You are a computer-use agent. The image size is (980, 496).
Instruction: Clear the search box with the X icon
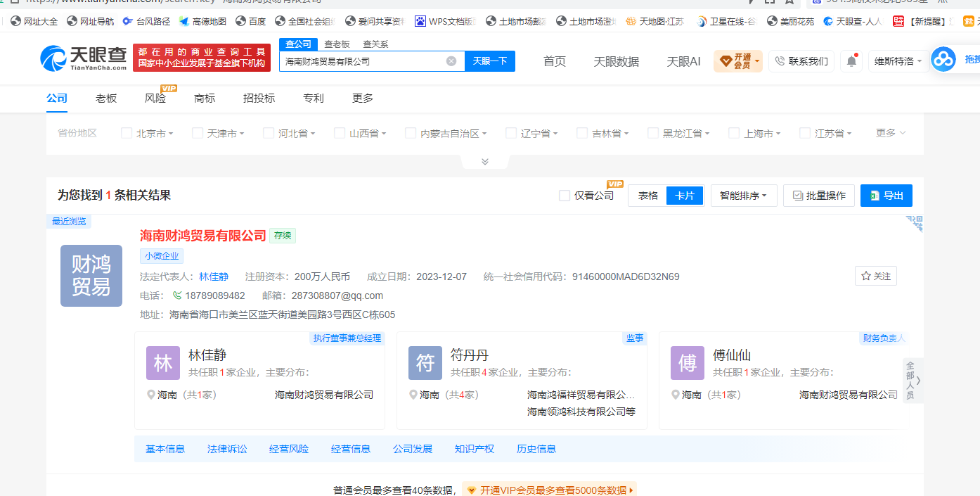(451, 61)
